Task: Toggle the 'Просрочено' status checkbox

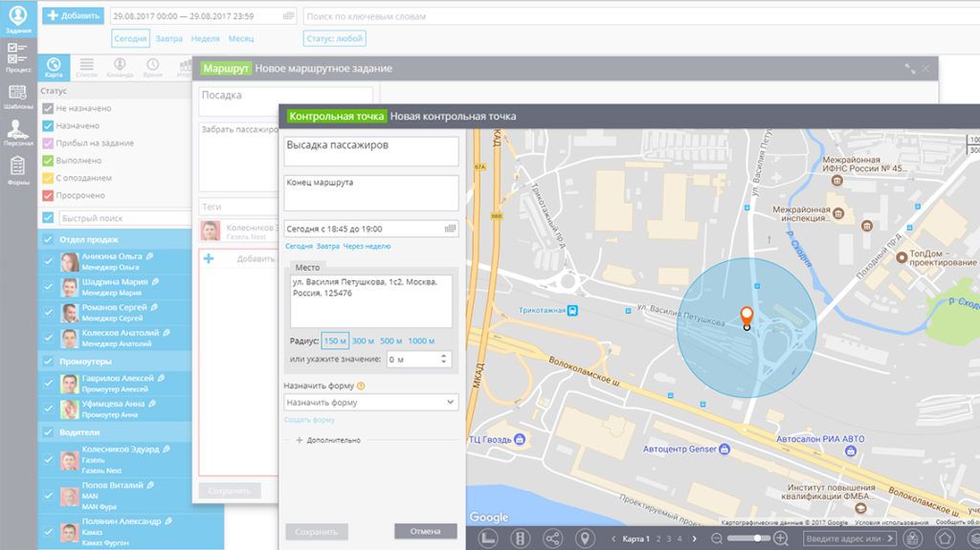Action: point(48,195)
